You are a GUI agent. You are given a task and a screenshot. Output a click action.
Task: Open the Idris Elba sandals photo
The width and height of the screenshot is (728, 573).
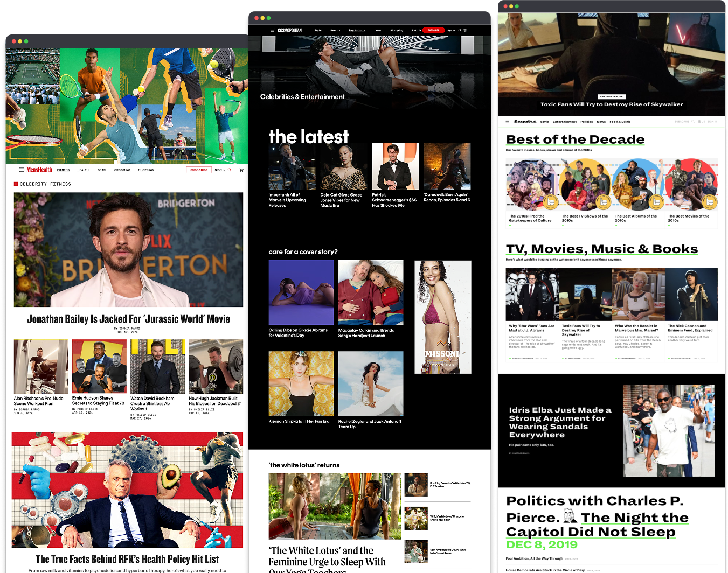click(x=668, y=430)
